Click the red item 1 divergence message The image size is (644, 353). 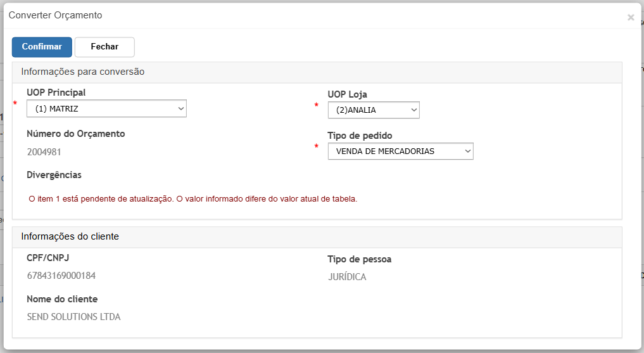coord(193,198)
